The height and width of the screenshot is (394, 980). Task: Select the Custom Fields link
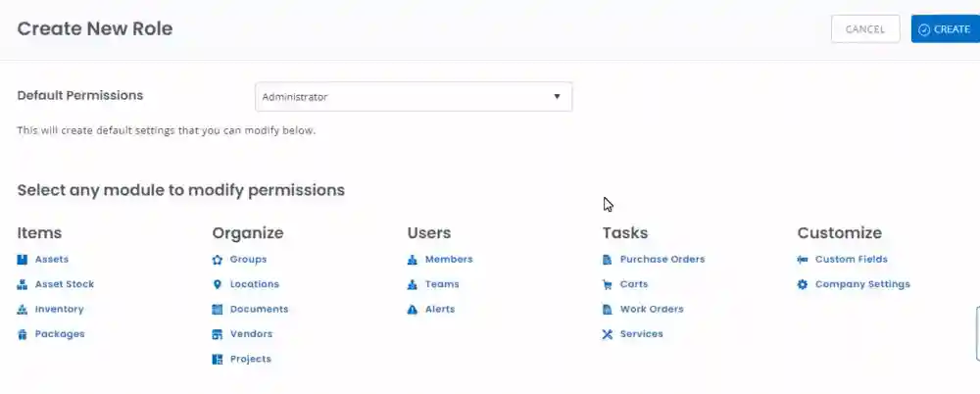click(852, 259)
